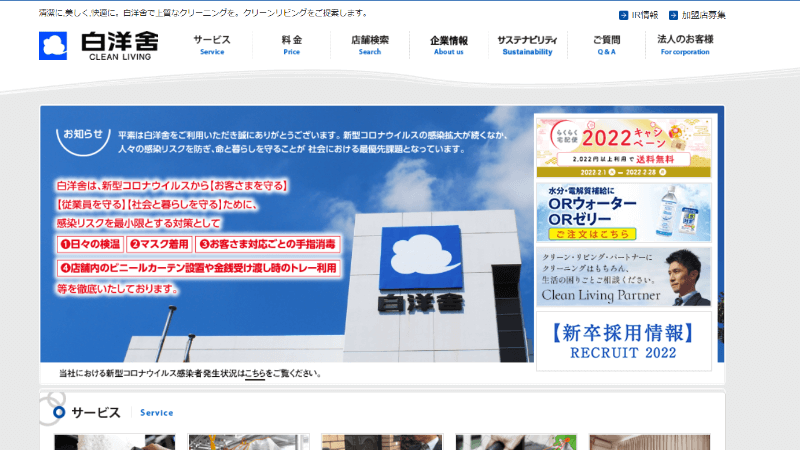Click the blue ring icon beside サービス heading

point(59,412)
